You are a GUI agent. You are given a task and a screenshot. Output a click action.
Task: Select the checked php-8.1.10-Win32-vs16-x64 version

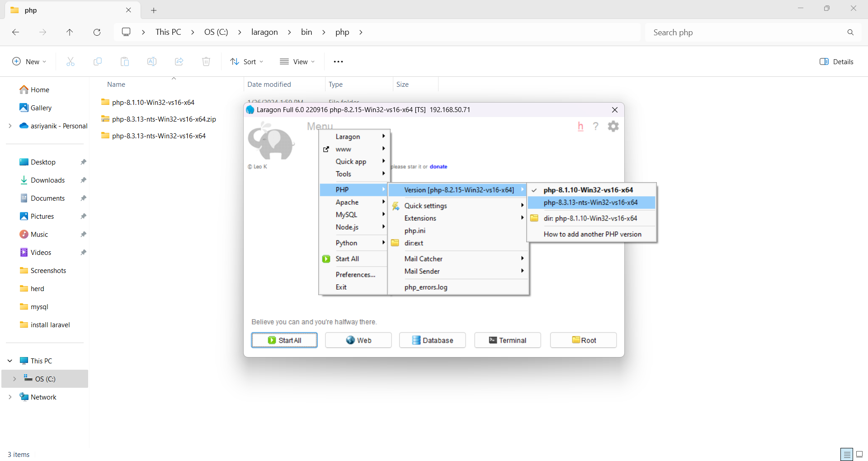coord(588,190)
